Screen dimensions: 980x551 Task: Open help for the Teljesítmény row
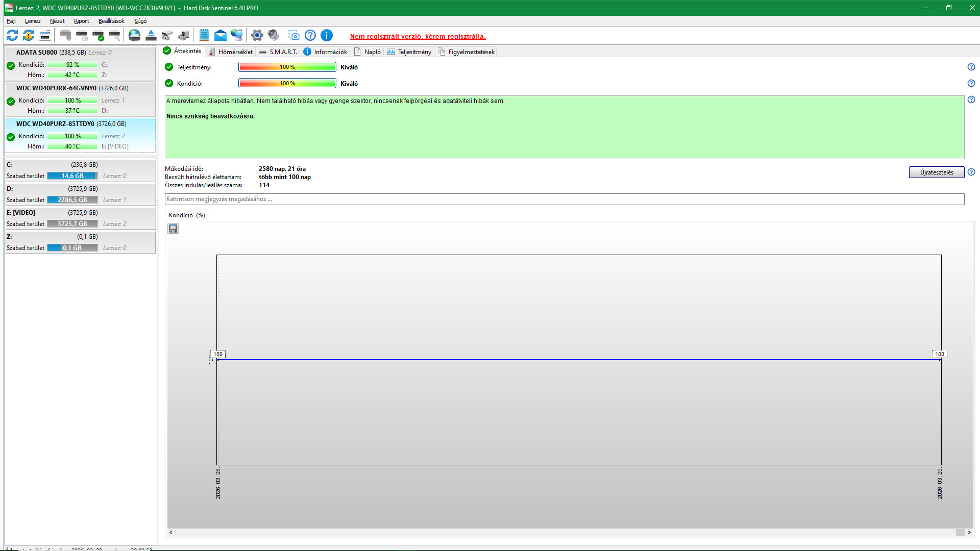coord(971,67)
